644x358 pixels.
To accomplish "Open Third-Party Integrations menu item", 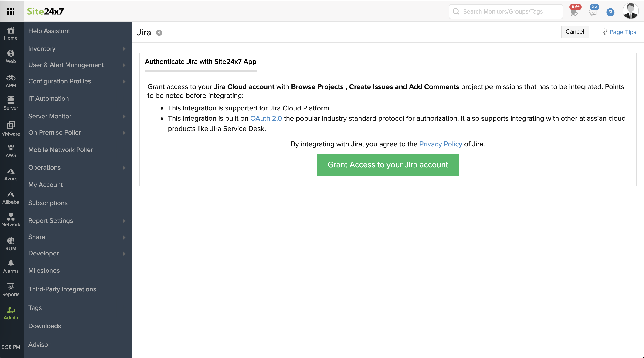I will [62, 289].
